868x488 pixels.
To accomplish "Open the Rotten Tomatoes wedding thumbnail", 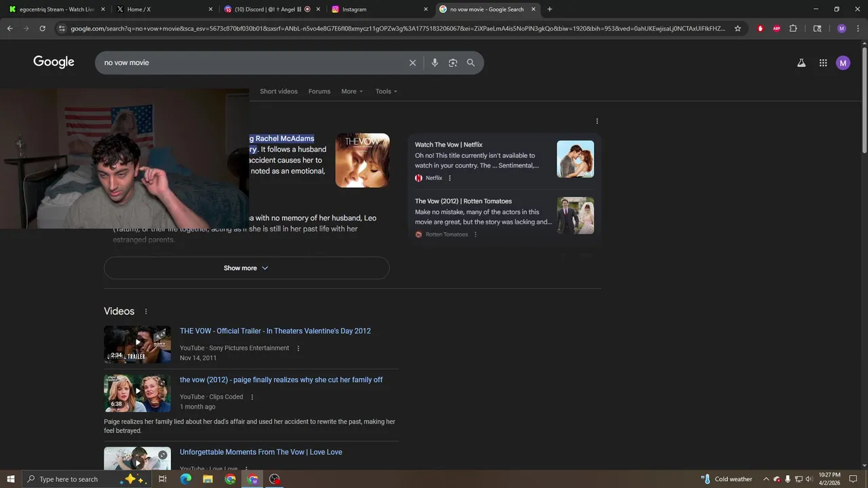I will pos(575,216).
